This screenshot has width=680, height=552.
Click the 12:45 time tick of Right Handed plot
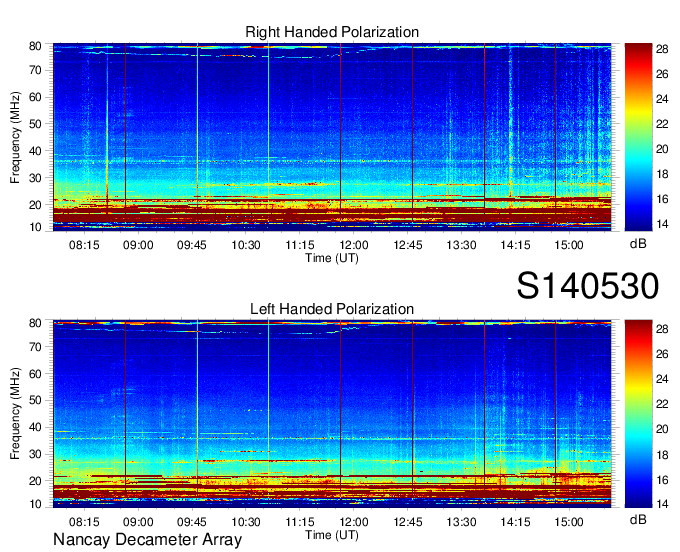pos(408,245)
